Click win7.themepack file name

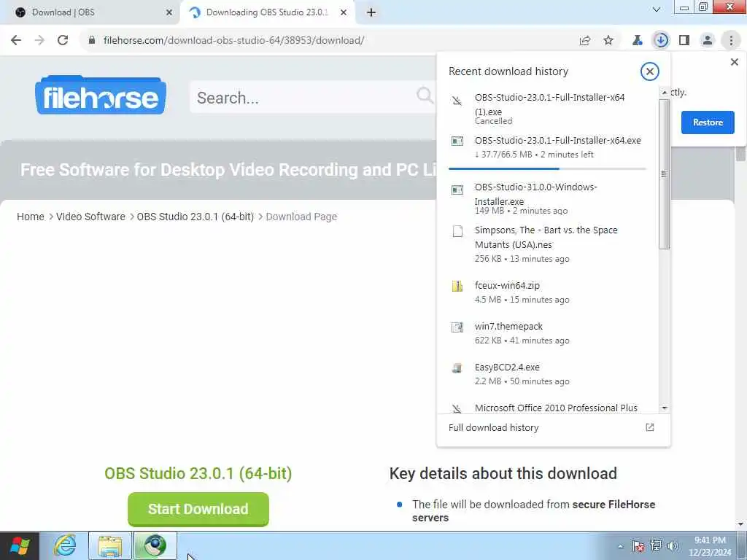(x=508, y=327)
